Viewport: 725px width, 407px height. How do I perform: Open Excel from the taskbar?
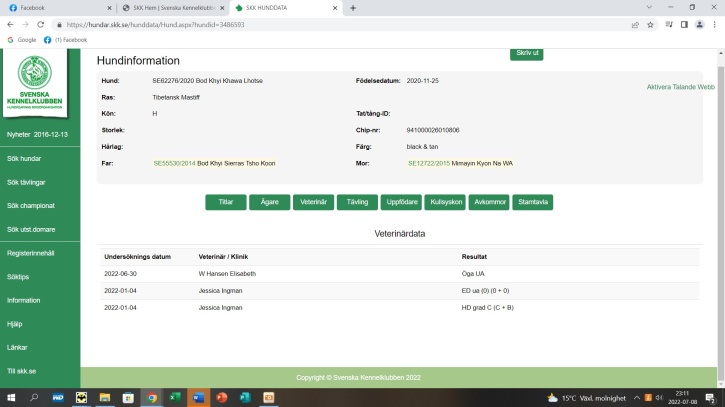[x=175, y=398]
